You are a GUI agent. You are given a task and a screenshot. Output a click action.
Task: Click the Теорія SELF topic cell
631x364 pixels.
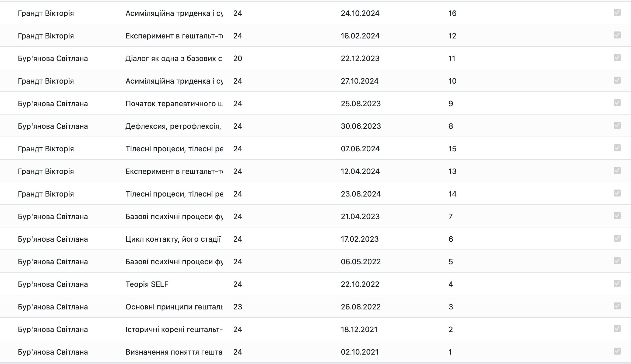(147, 284)
